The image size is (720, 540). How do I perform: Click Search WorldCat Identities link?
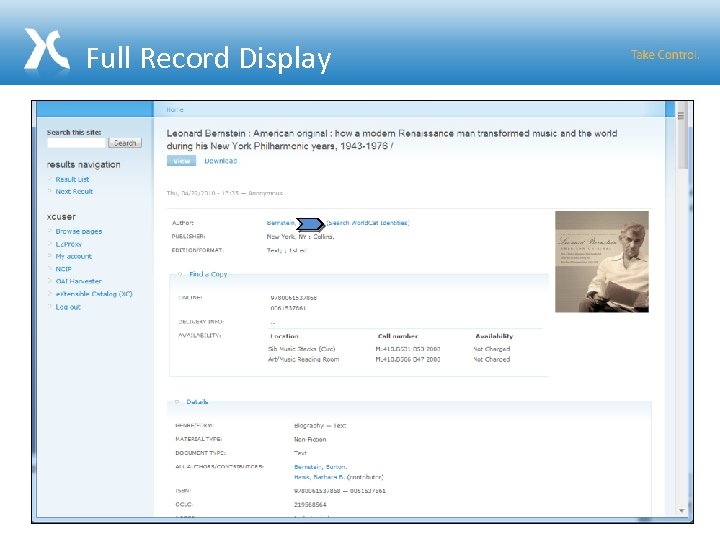point(367,223)
